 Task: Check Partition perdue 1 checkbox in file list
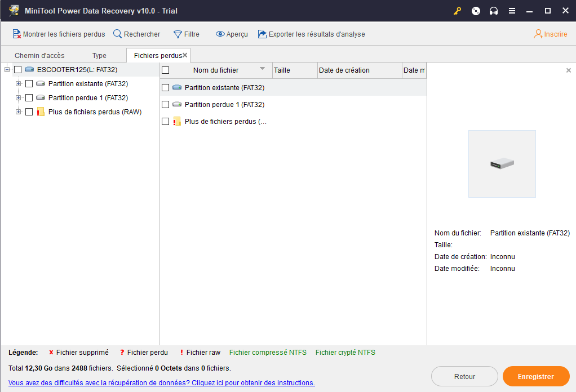[166, 104]
